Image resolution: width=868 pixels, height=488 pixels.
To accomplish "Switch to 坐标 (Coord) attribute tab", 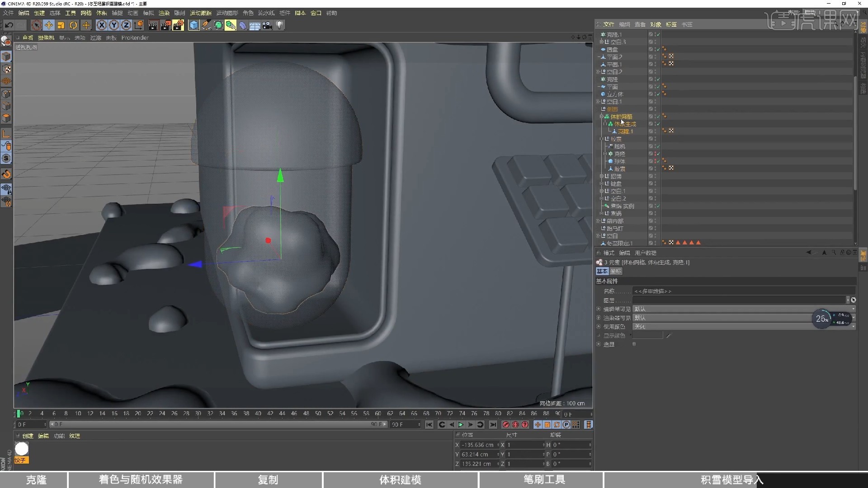I will tap(616, 271).
